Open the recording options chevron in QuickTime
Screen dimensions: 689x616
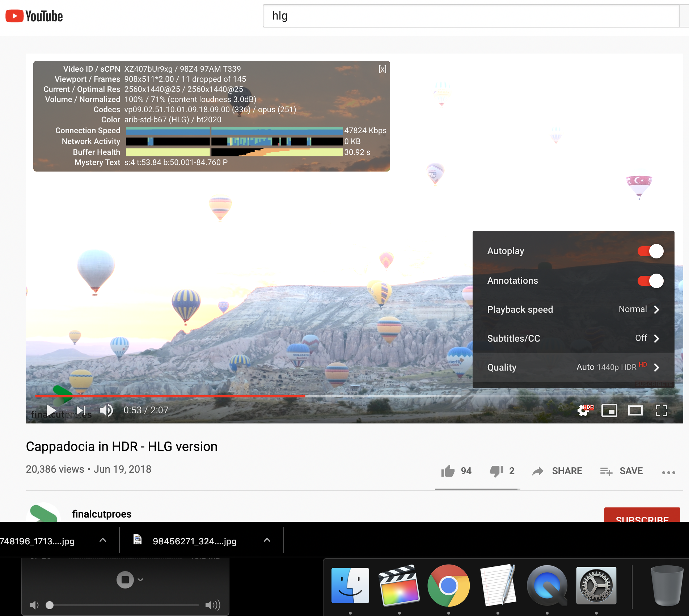click(x=141, y=580)
